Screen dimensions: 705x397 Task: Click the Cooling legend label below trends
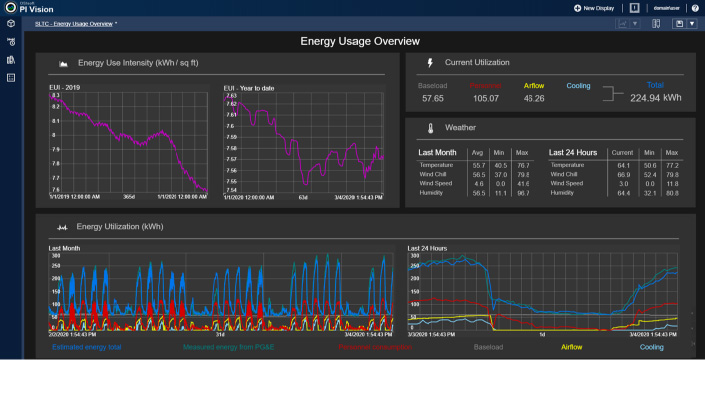click(651, 347)
